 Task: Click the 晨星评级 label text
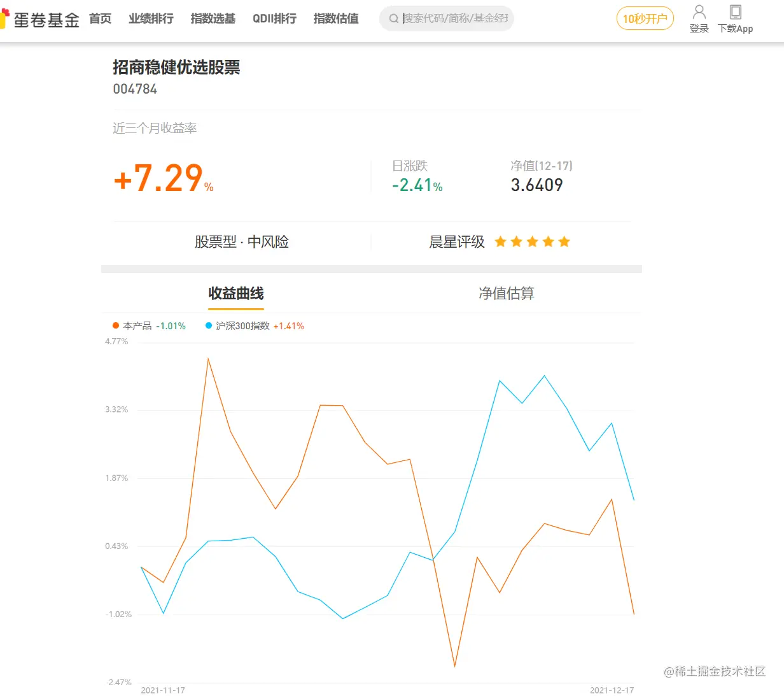pos(457,242)
